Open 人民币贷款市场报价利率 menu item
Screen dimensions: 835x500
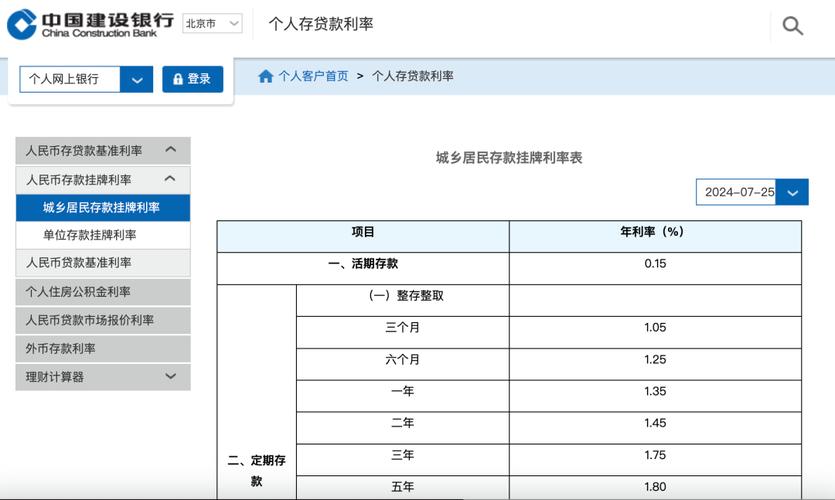(103, 320)
